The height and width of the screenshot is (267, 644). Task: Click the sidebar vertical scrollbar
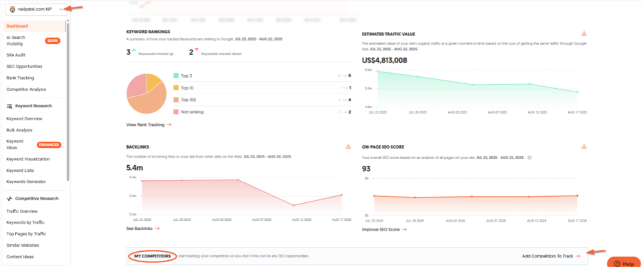click(67, 101)
